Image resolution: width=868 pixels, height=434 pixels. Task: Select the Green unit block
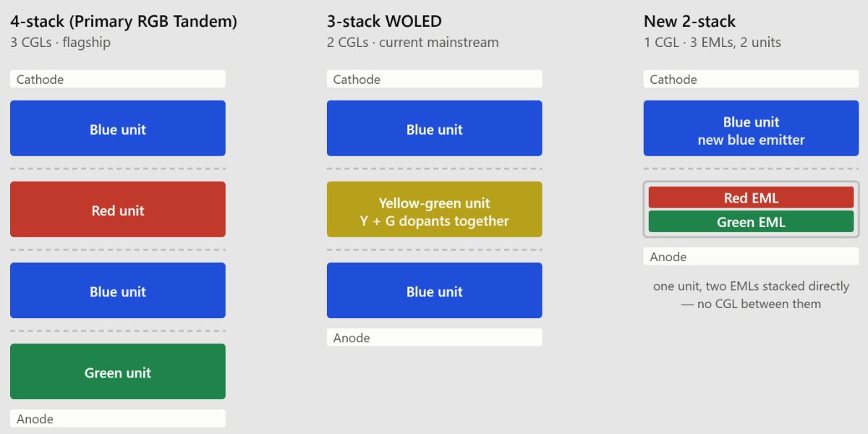coord(118,372)
